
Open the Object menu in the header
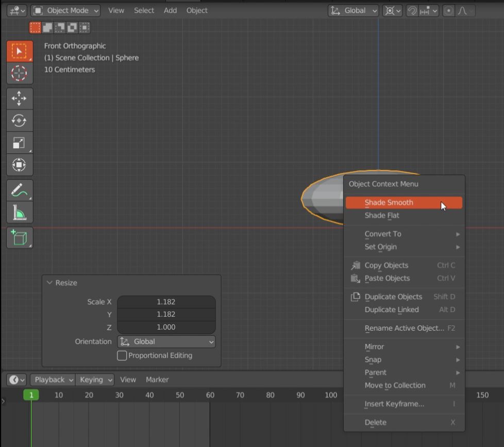point(197,10)
